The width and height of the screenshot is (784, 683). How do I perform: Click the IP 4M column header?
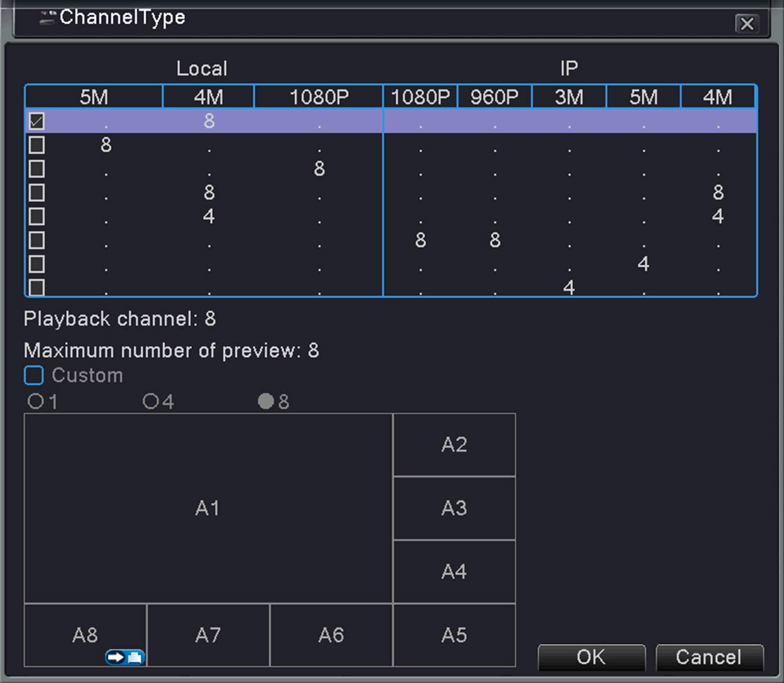click(718, 97)
